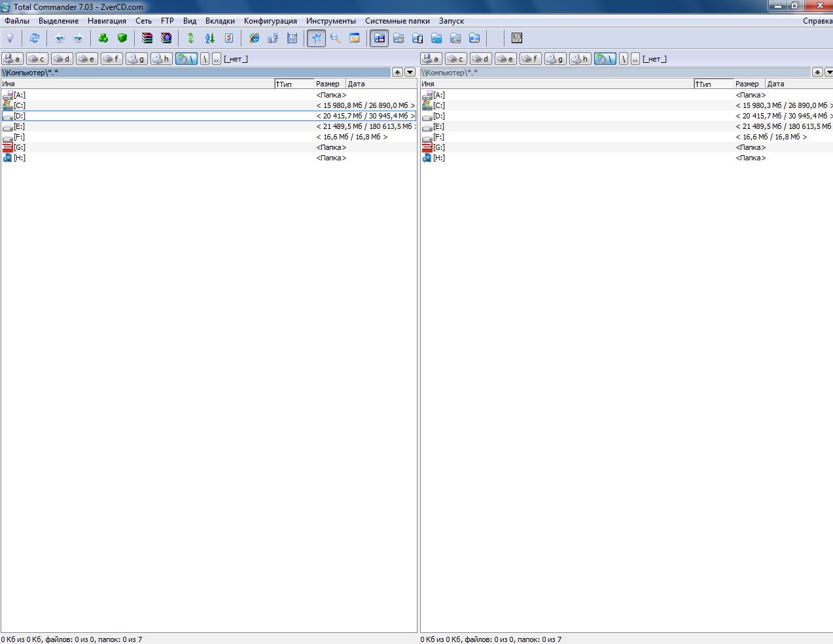
Task: Open the Файлы menu
Action: click(x=17, y=21)
